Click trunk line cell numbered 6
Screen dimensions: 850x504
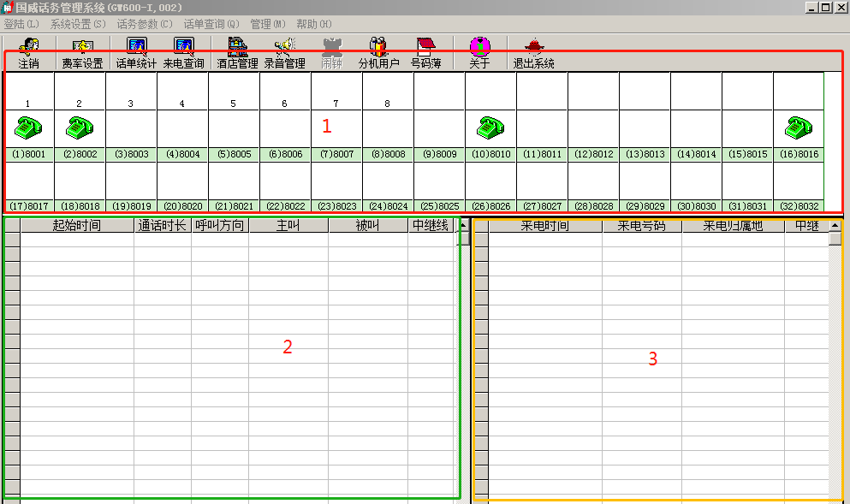285,92
